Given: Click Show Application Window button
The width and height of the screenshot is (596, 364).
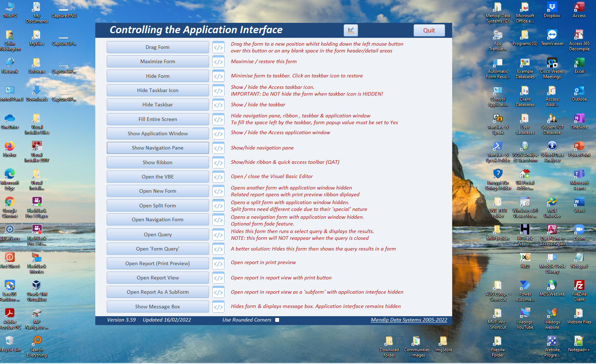Looking at the screenshot, I should (158, 133).
